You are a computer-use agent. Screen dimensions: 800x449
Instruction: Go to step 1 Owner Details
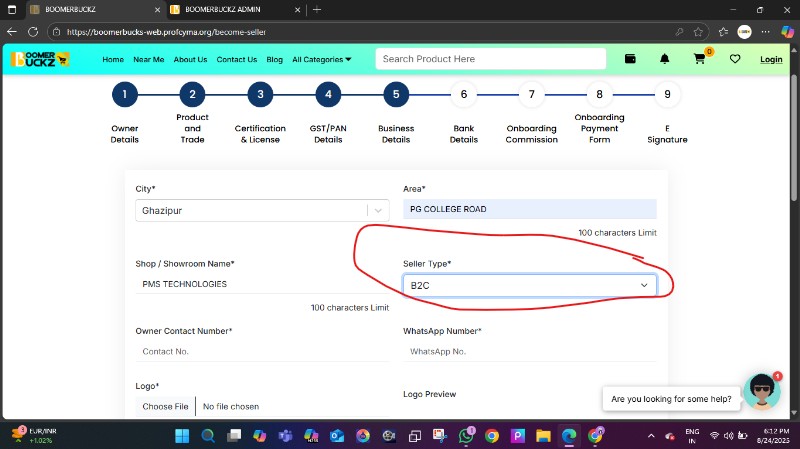pos(124,95)
